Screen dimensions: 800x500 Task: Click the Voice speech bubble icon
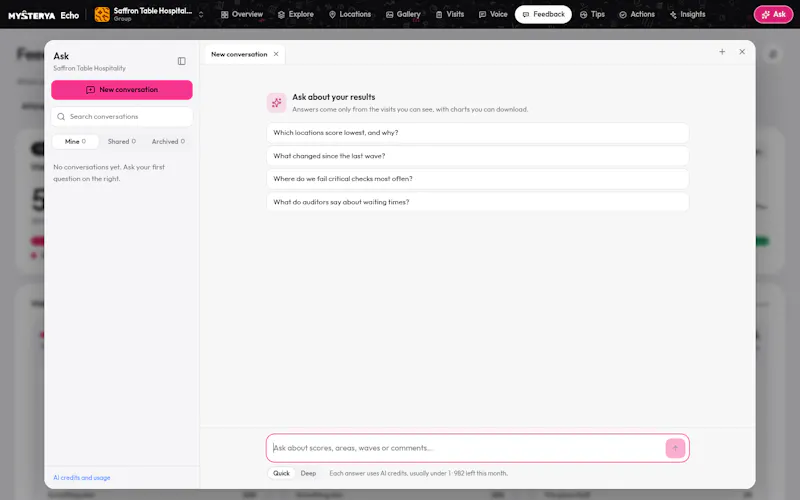[482, 15]
